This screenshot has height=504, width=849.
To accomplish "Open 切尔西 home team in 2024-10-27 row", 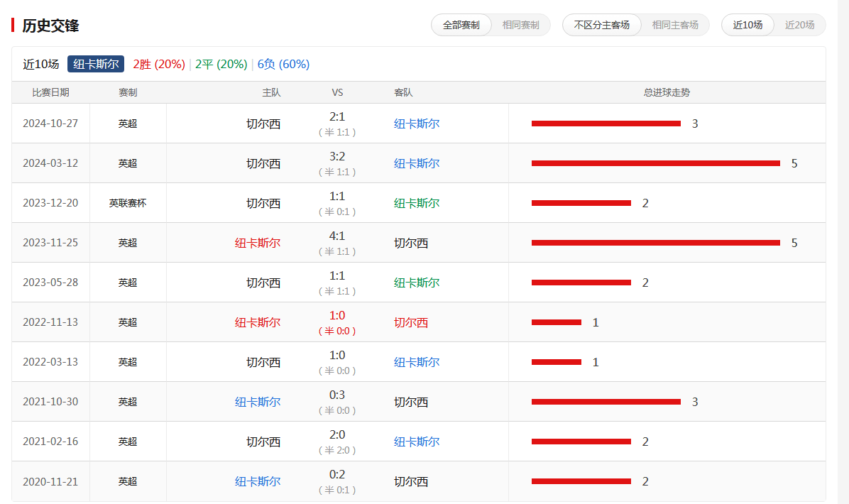I will [x=263, y=124].
